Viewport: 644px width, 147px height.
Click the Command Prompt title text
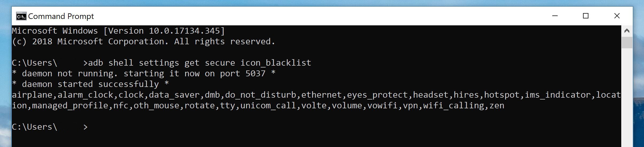(x=61, y=16)
